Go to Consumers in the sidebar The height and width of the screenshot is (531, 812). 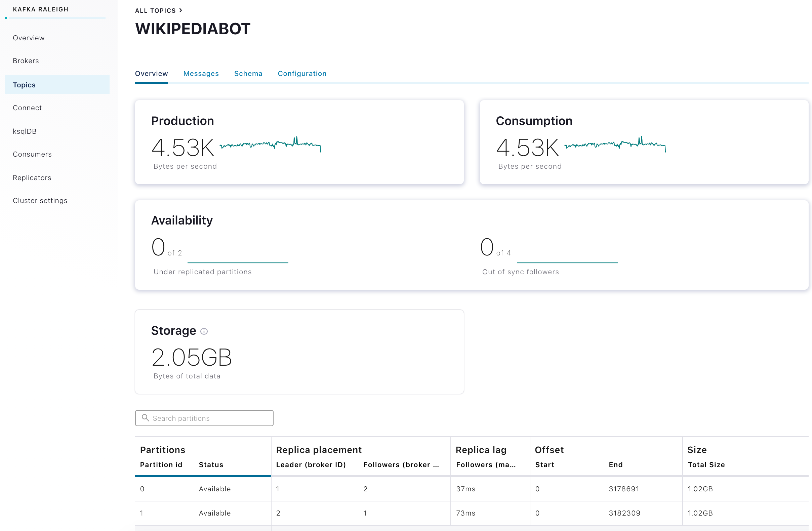point(32,154)
